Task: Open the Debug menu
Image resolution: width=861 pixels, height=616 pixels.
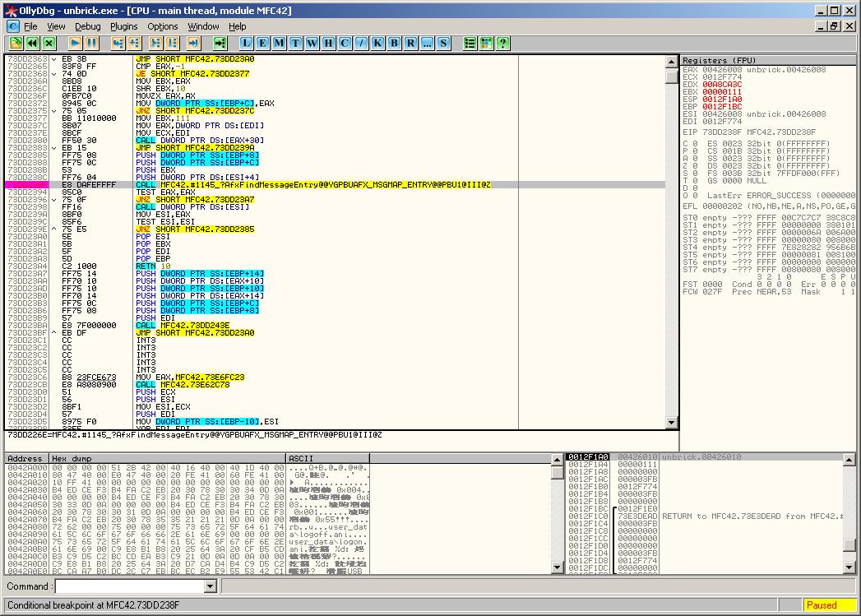Action: [88, 26]
